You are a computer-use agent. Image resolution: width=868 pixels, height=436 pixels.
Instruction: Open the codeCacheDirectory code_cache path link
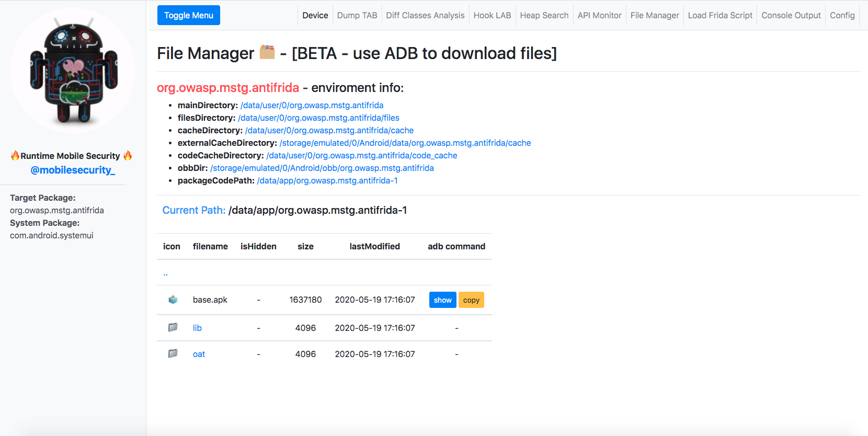[x=362, y=155]
